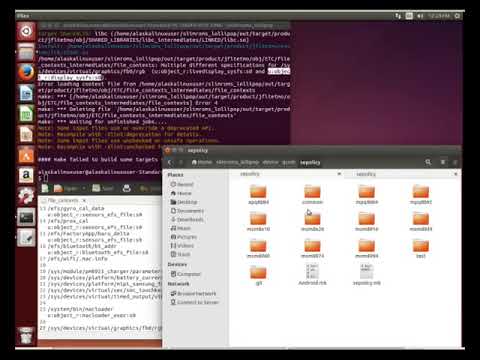Launch LibreOffice Writer from the dock
Viewport: 480px width, 360px height.
pyautogui.click(x=26, y=94)
